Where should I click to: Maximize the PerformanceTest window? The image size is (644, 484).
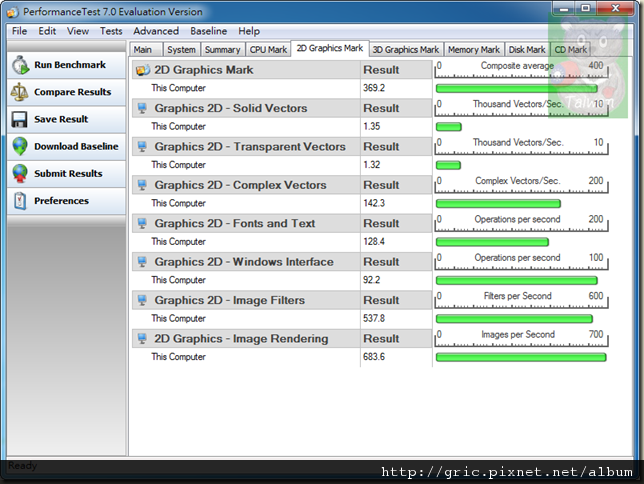click(x=585, y=8)
